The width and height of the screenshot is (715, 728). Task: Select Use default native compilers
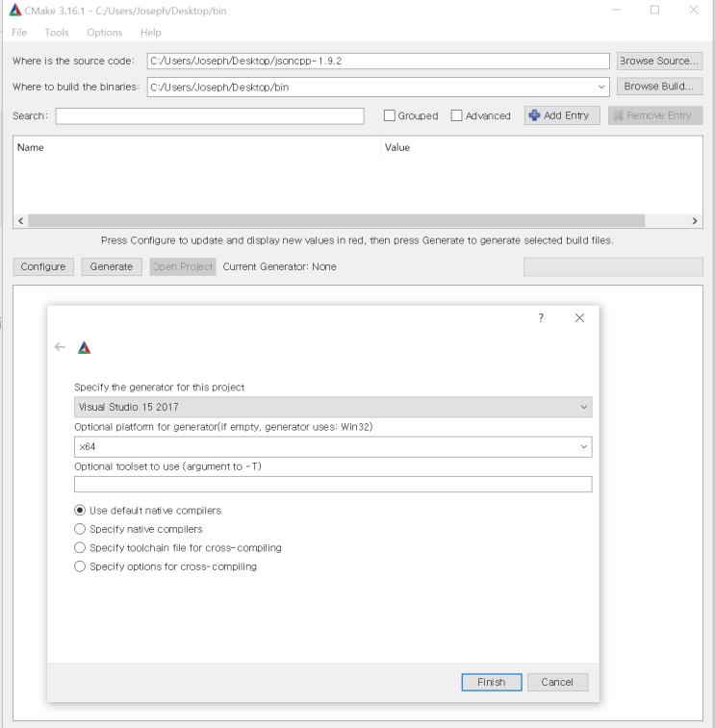click(80, 511)
